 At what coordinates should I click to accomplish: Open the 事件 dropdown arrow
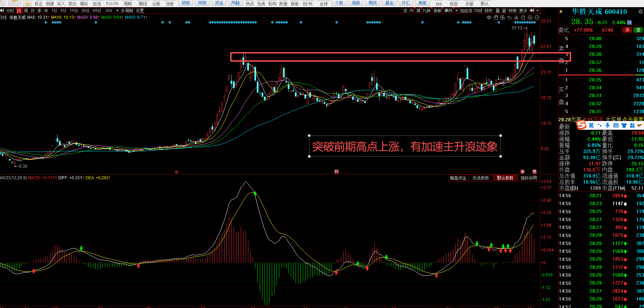pyautogui.click(x=456, y=11)
